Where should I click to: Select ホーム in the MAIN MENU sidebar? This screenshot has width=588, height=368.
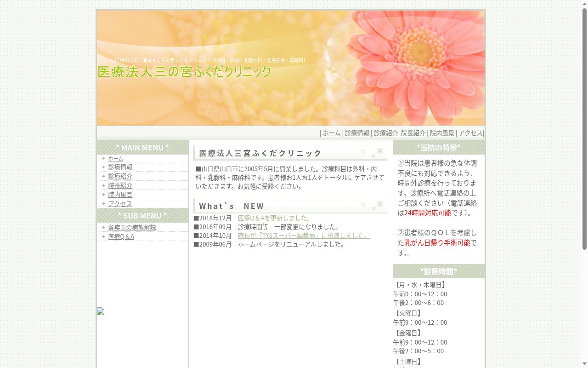point(116,158)
